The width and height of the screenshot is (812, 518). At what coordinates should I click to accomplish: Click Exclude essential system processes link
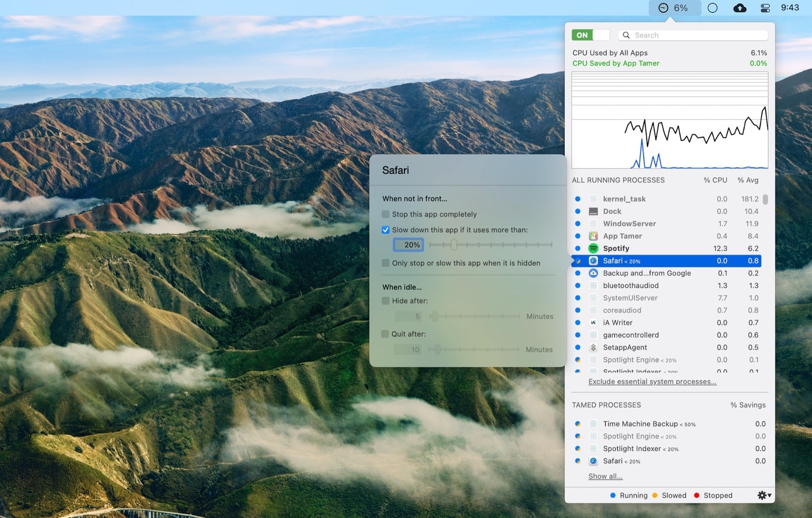652,382
